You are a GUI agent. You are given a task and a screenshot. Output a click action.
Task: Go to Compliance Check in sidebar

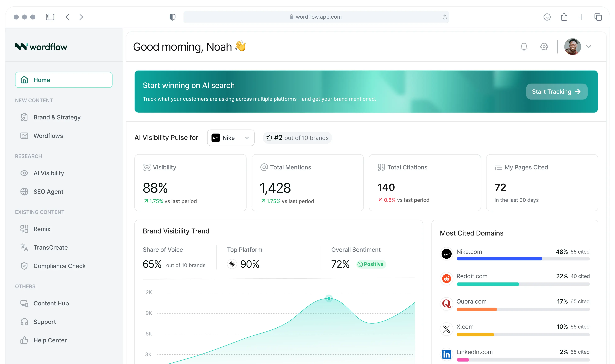59,266
